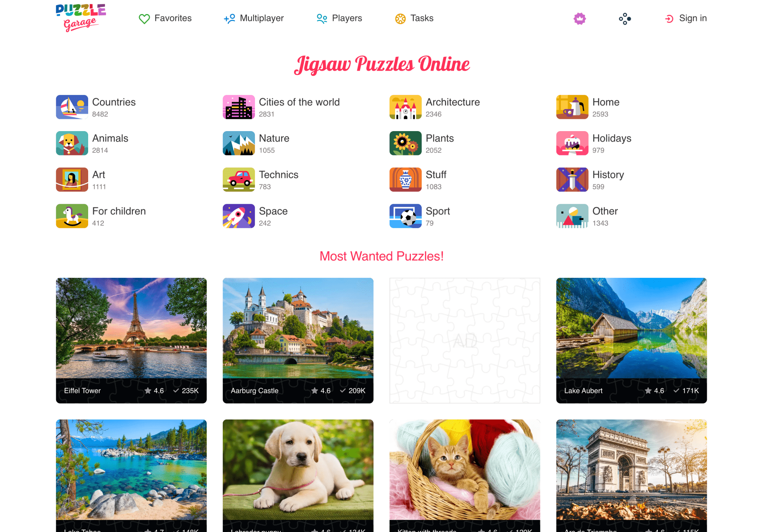The image size is (760, 532).
Task: Click the Sign in link
Action: point(686,18)
